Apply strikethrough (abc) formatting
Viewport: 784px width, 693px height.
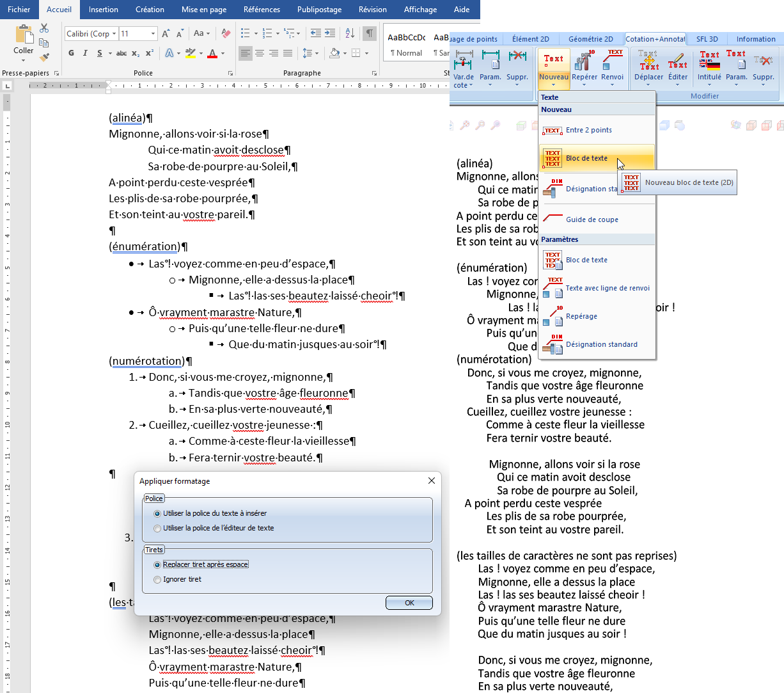pyautogui.click(x=122, y=53)
